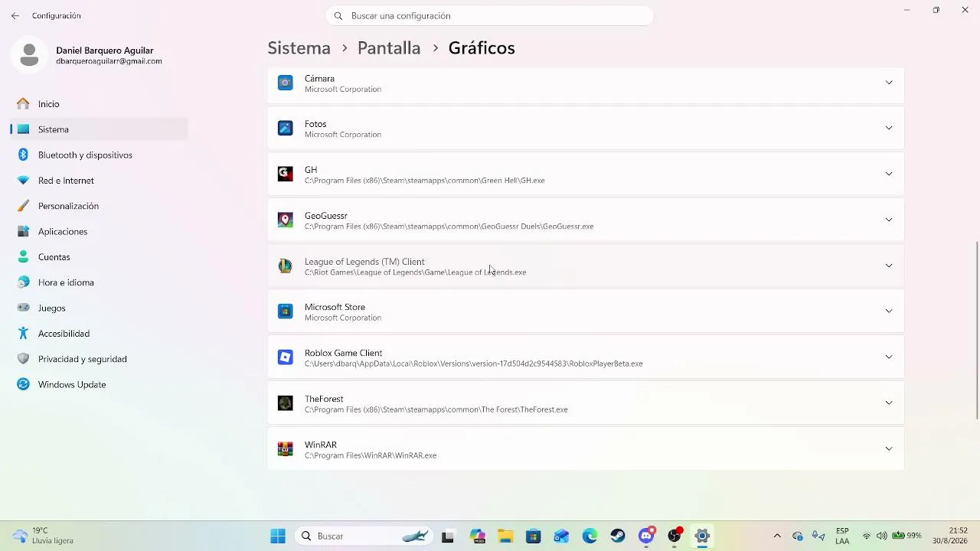The height and width of the screenshot is (551, 980).
Task: Click the Accesibilidad figure icon
Action: (x=23, y=334)
